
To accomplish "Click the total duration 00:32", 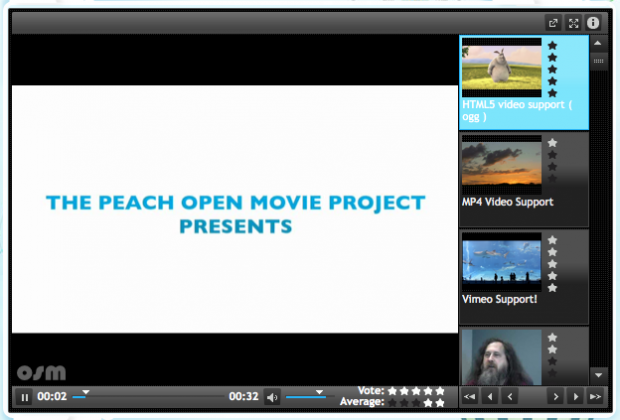I will 244,396.
